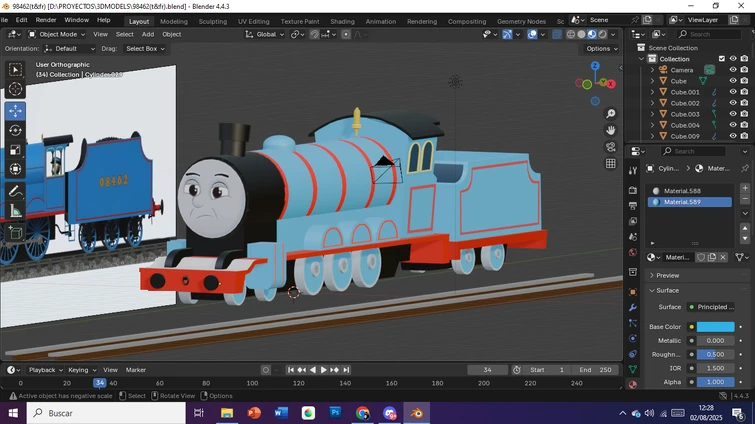Open the Object Mode dropdown
Image resolution: width=755 pixels, height=424 pixels.
57,34
